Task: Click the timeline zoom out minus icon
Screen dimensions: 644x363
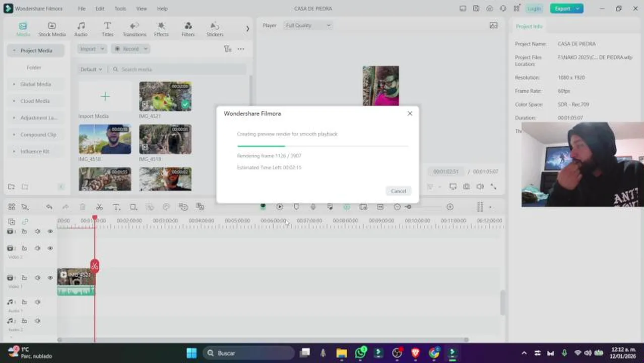Action: click(x=397, y=207)
